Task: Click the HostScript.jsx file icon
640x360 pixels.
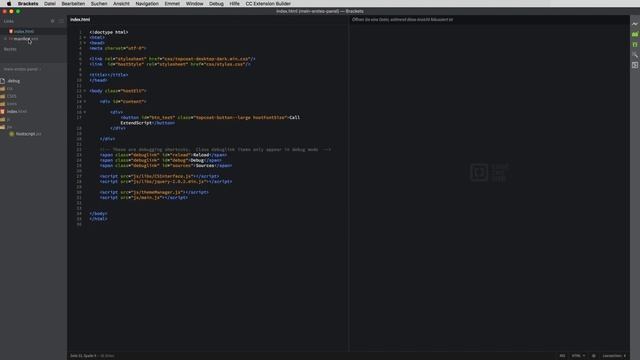Action: tap(11, 134)
